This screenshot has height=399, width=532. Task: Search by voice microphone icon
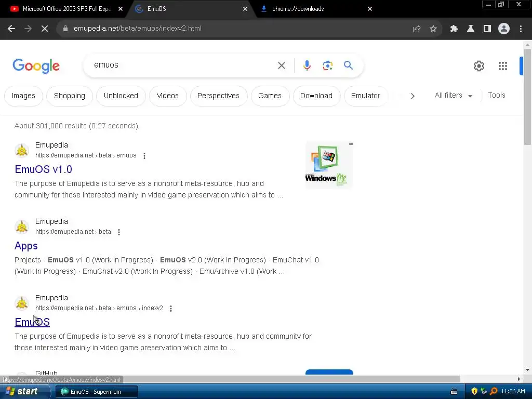[x=307, y=65]
